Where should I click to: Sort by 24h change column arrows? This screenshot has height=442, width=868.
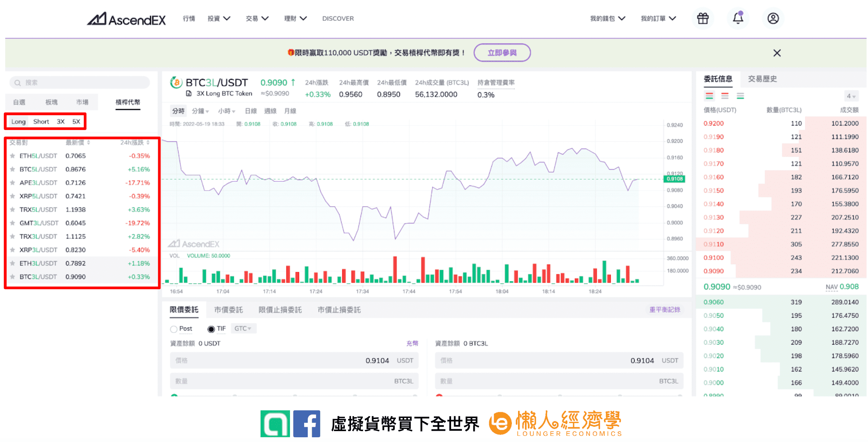[x=148, y=142]
